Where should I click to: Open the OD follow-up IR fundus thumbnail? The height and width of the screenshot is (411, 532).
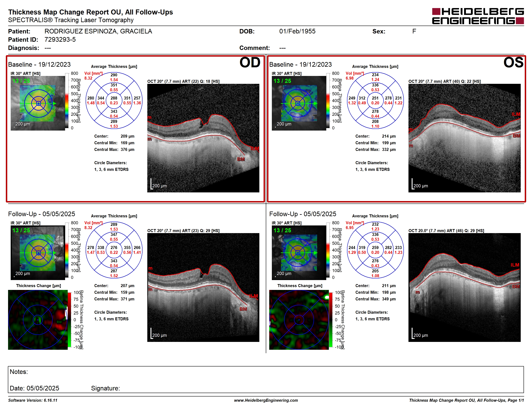tap(38, 252)
